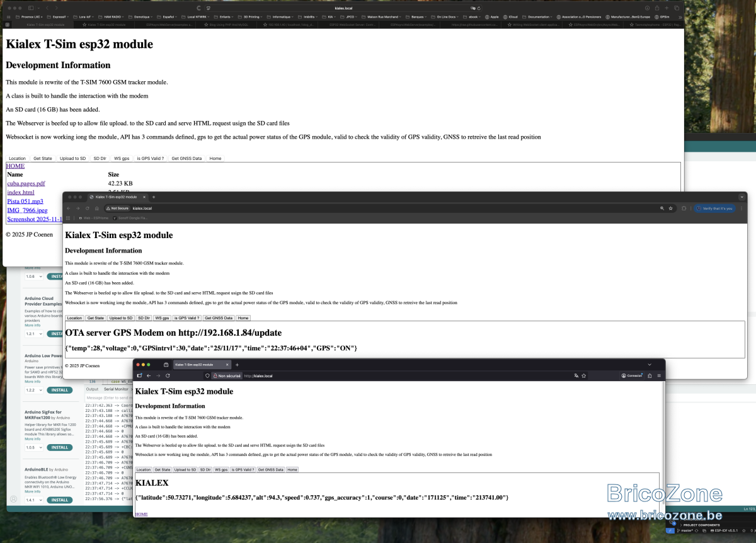Open the Web - ESPHome bookmark in Chrome
Screen dimensions: 756x543
coord(93,218)
